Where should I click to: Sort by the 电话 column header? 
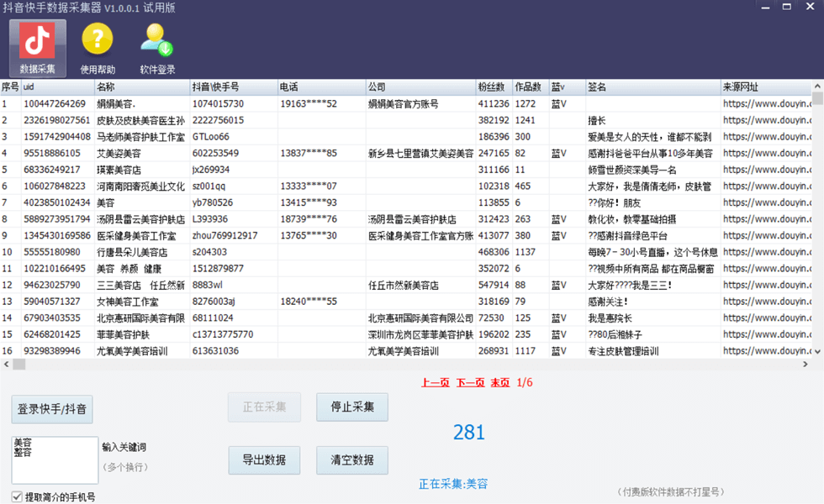click(x=321, y=87)
